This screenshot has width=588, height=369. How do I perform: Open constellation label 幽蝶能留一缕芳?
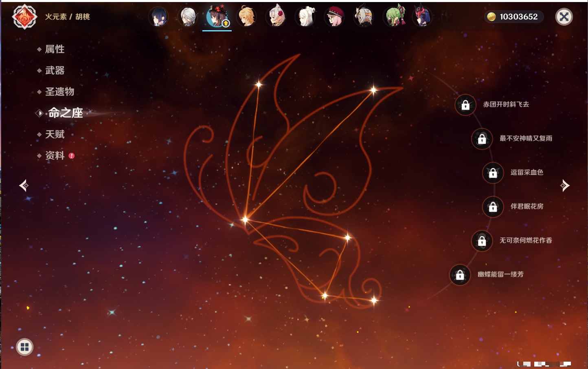click(500, 274)
